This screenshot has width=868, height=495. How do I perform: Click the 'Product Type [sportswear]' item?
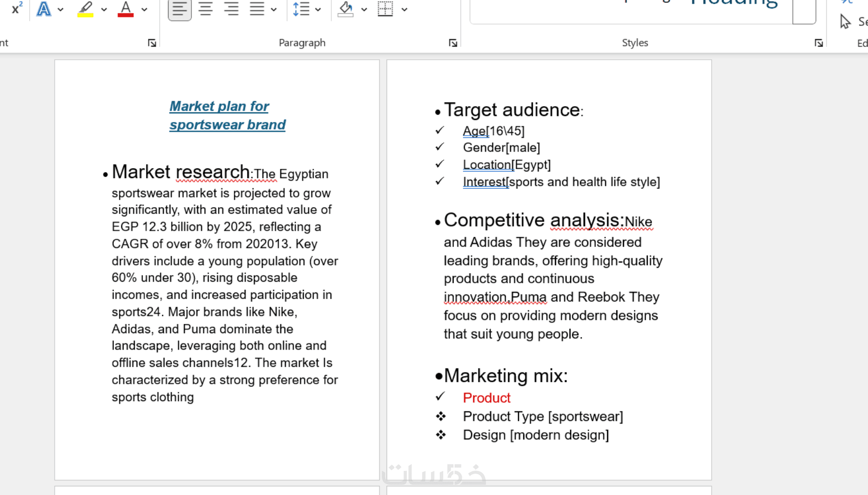click(543, 416)
